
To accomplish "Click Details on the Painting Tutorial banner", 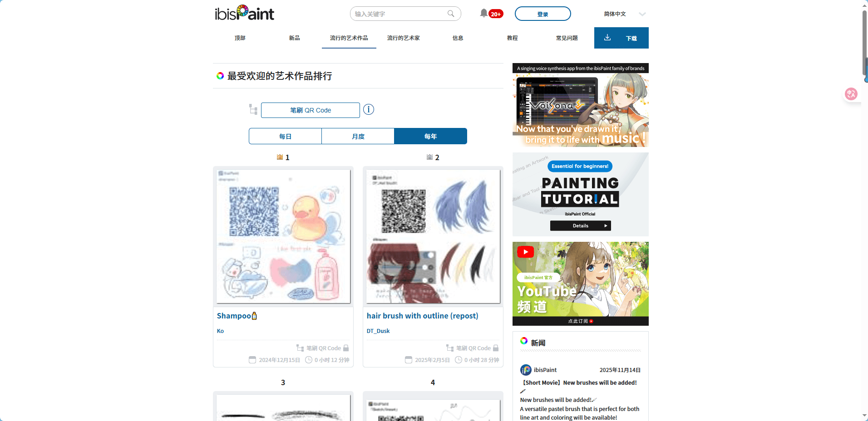I will pos(580,225).
